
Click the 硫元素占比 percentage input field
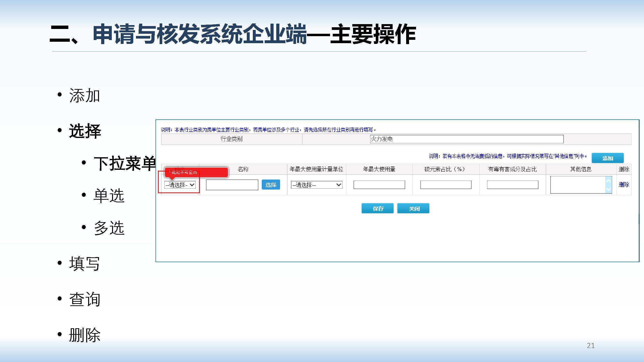[446, 185]
